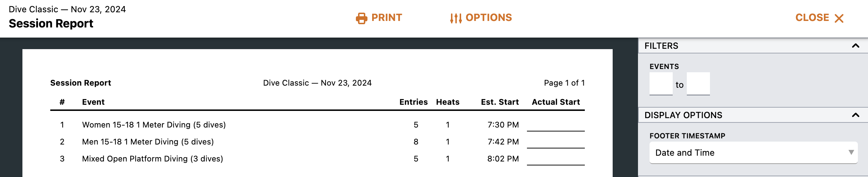Viewport: 868px width, 177px height.
Task: Click Actual Start blank for 8:02 PM event
Action: coord(556,160)
